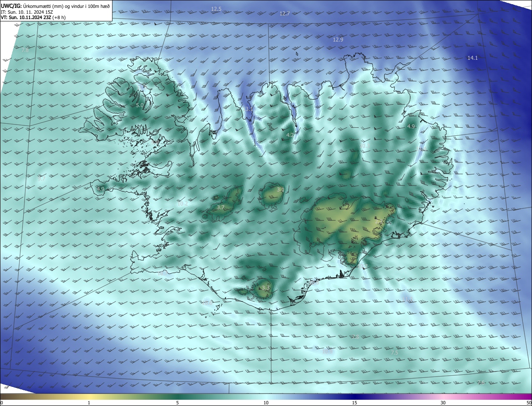The image size is (532, 406).
Task: Select the IT: Sun. 10. 11. 2024 15Z line
Action: pos(27,12)
